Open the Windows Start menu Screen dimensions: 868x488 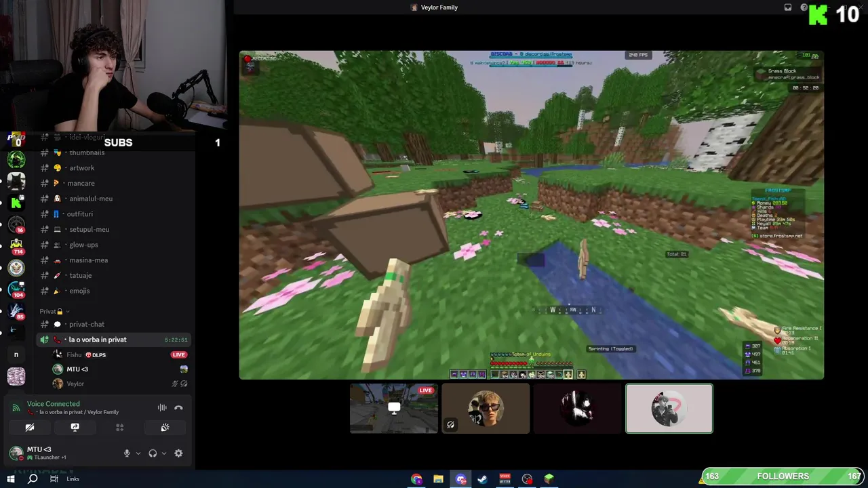tap(11, 479)
